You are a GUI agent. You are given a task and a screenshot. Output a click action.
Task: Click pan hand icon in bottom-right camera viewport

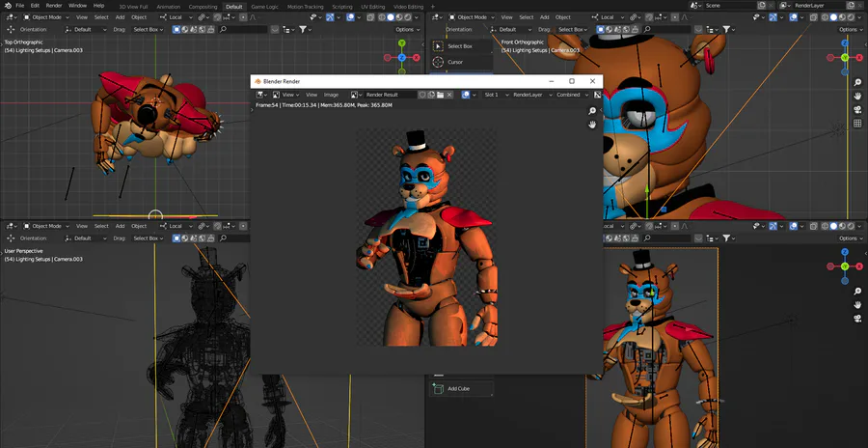(x=857, y=305)
